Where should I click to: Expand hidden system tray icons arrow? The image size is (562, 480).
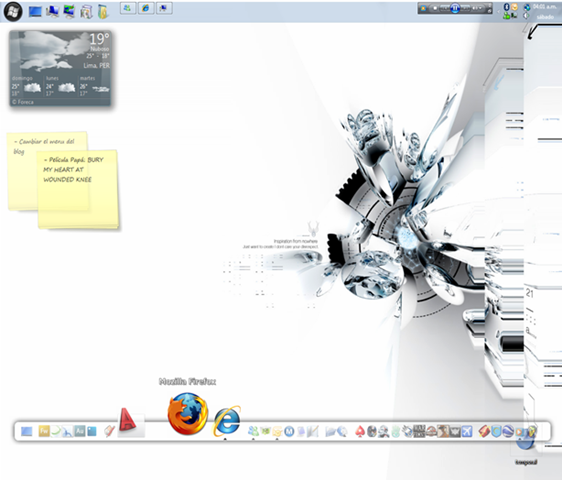[x=498, y=11]
